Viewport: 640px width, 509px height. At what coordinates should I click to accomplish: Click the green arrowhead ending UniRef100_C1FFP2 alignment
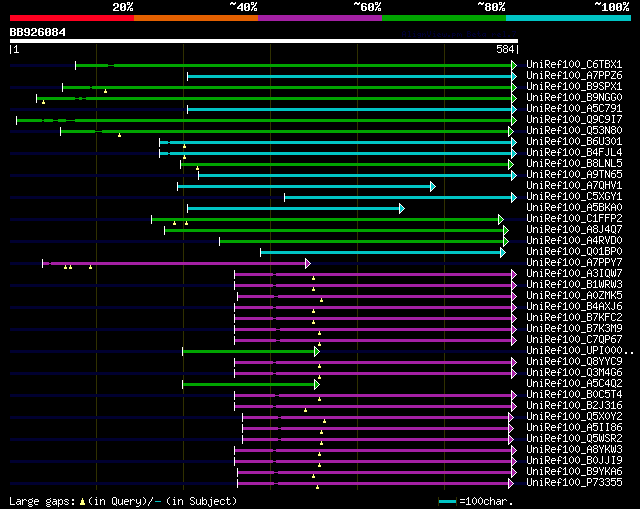[501, 220]
